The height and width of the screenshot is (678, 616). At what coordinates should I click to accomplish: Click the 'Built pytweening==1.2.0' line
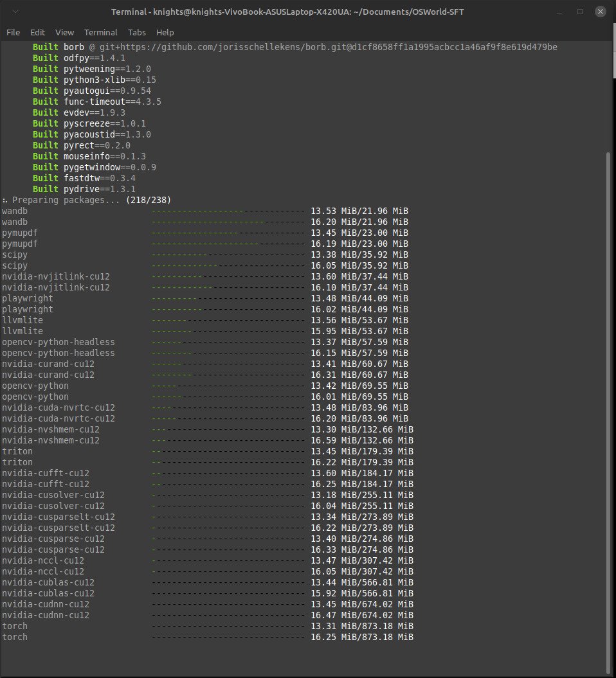92,69
